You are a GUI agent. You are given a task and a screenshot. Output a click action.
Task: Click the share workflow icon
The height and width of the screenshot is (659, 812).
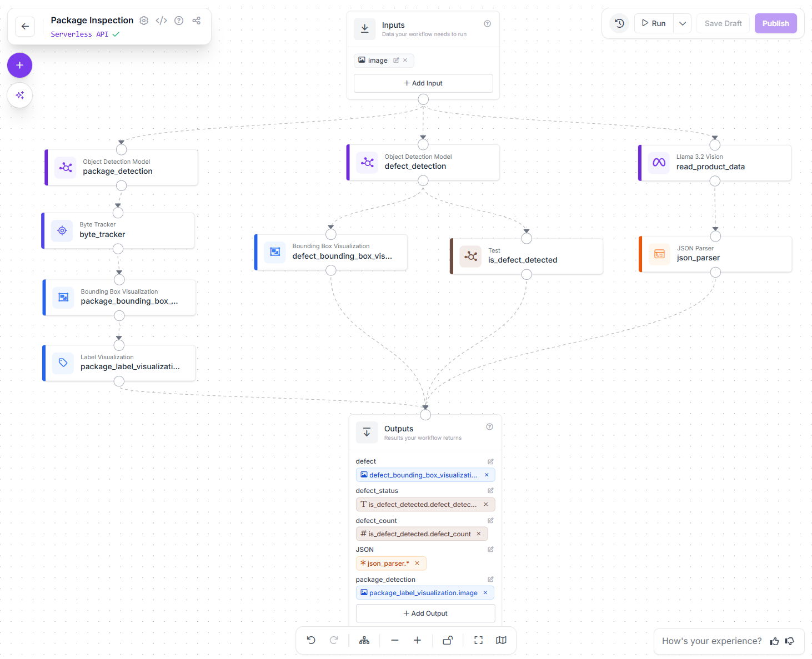(196, 21)
